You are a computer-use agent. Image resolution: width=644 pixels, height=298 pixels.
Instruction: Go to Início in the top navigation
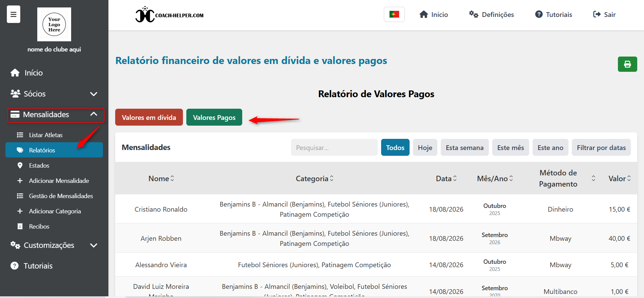pos(434,15)
